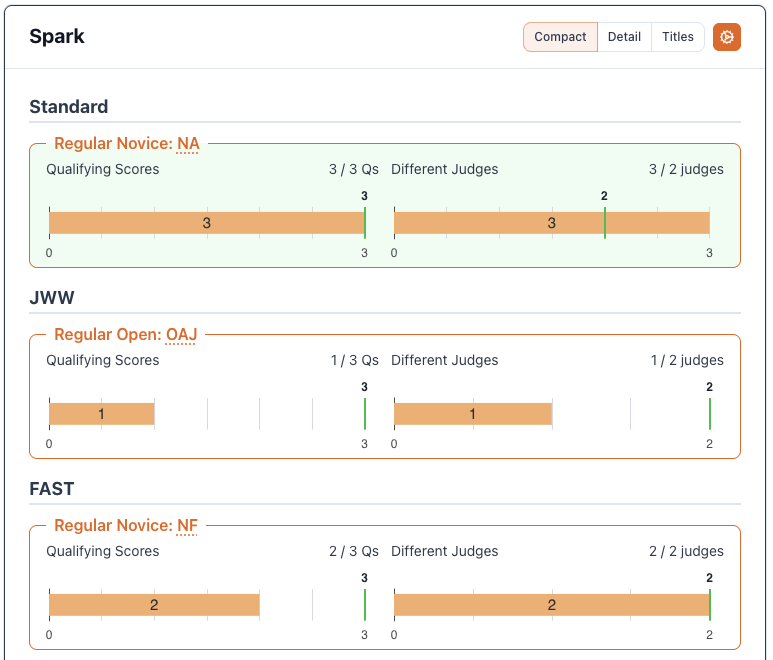Click the Regular Novice: NF title link
This screenshot has width=773, height=660.
[x=126, y=525]
